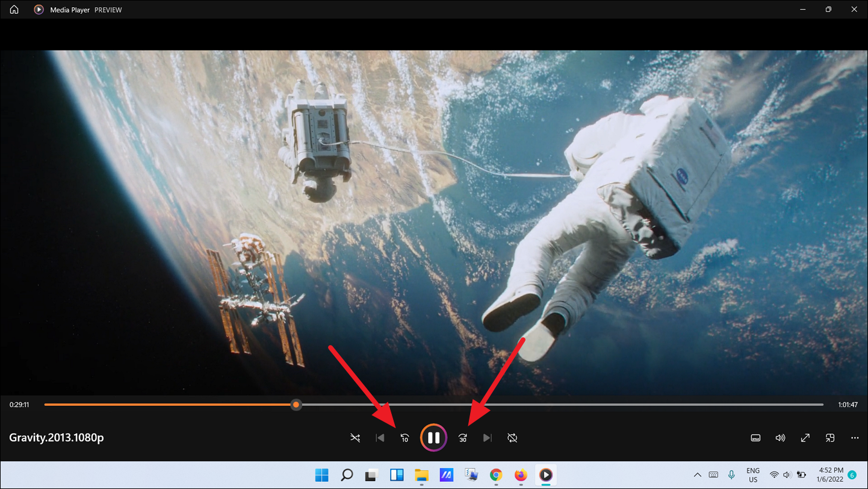Screen dimensions: 868x489
Task: Switch to Firefox browser
Action: (x=521, y=475)
